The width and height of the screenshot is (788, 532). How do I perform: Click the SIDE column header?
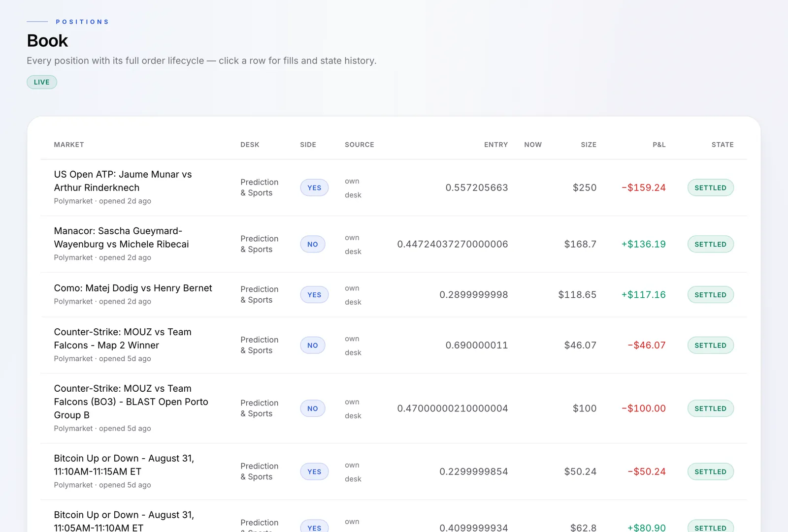[x=308, y=145]
